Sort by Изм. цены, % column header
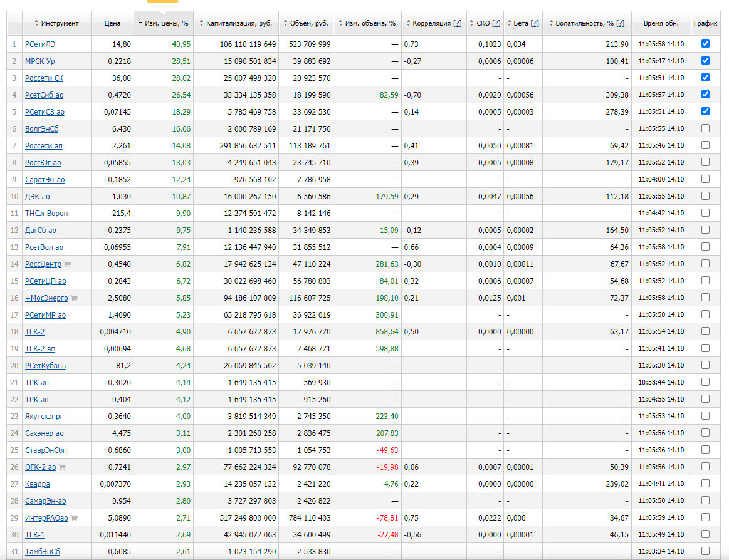Image resolution: width=729 pixels, height=560 pixels. 163,23
